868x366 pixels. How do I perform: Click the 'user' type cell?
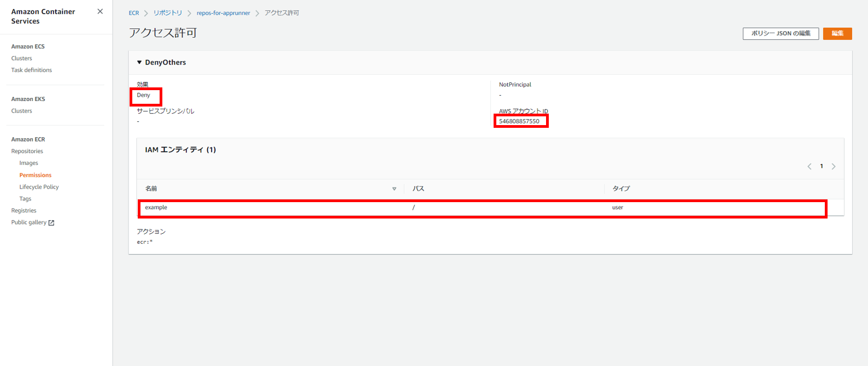click(x=618, y=208)
